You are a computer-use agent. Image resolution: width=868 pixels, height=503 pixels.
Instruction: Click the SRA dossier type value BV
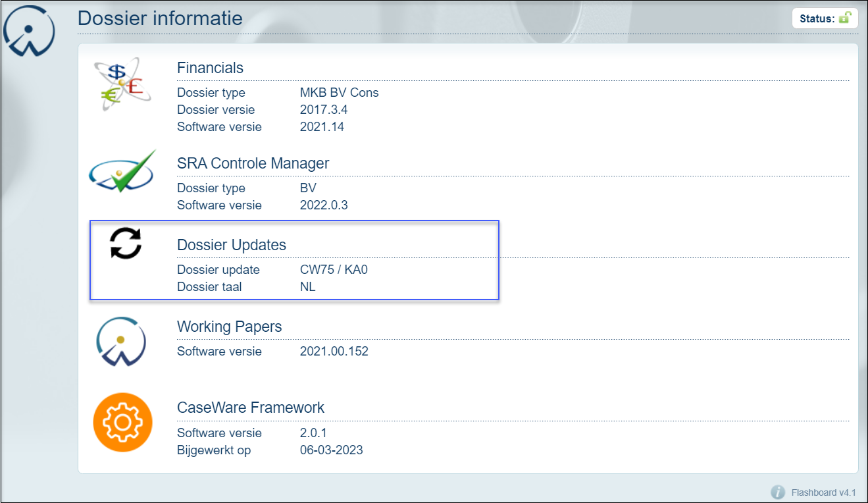308,188
